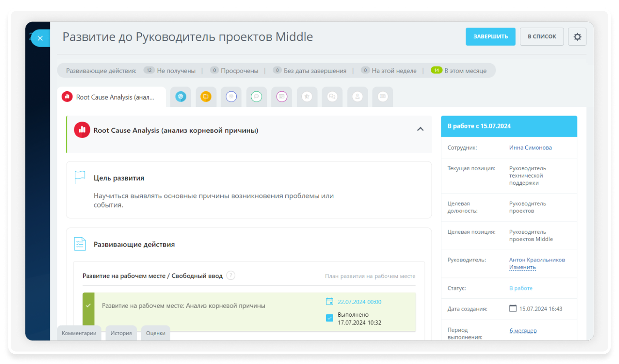Toggle the Выполнено checkbox
Image resolution: width=619 pixels, height=364 pixels.
[329, 318]
